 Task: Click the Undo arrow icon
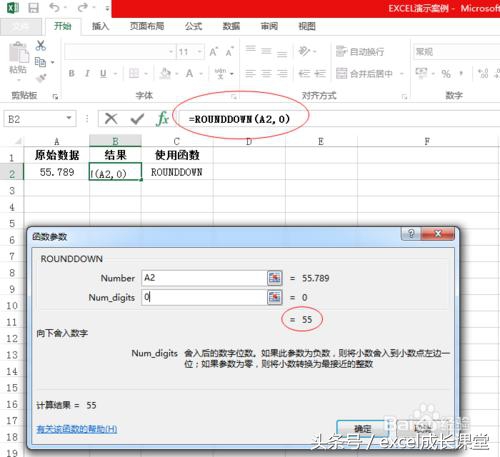click(54, 7)
